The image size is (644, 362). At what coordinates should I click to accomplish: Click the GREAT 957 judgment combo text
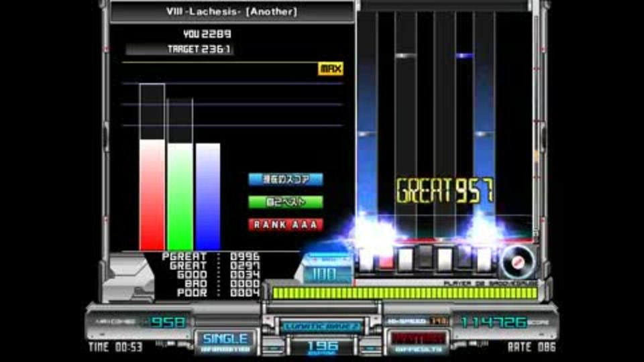point(445,190)
